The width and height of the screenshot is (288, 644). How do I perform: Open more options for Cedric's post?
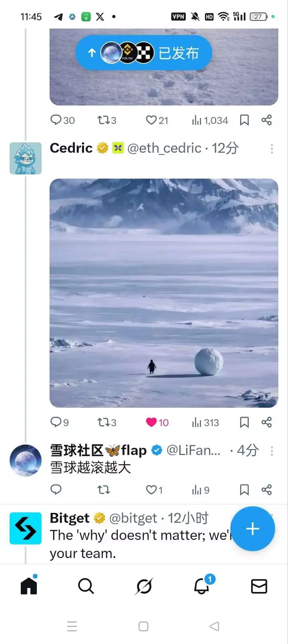[272, 149]
